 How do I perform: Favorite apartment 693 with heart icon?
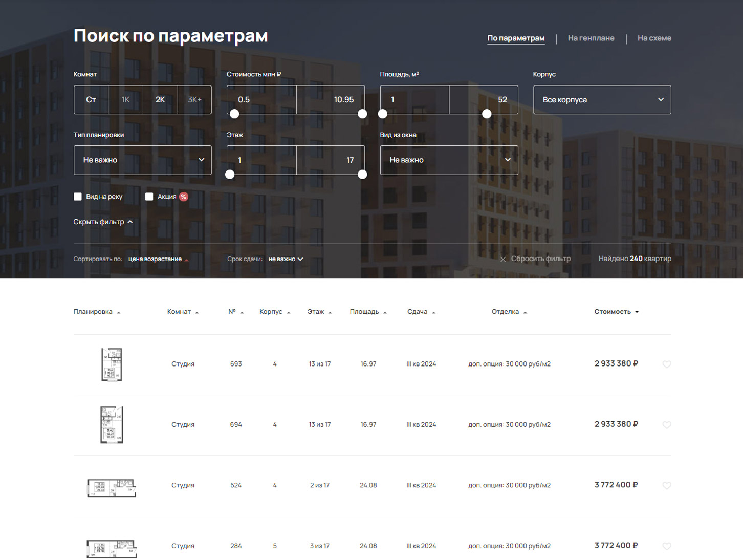666,364
